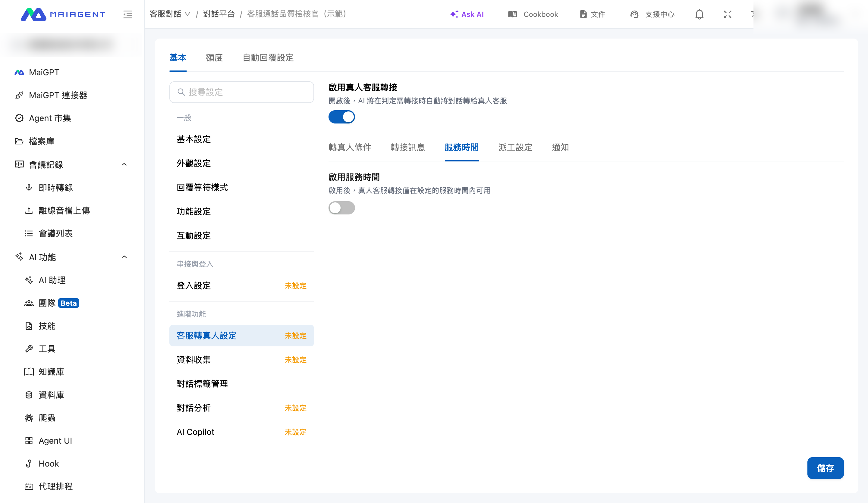Click the 儲存 save button
The height and width of the screenshot is (503, 868).
point(825,468)
